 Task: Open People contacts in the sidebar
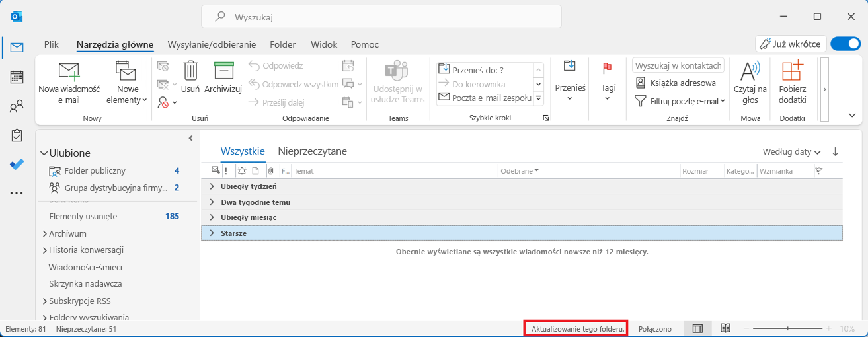click(x=17, y=106)
